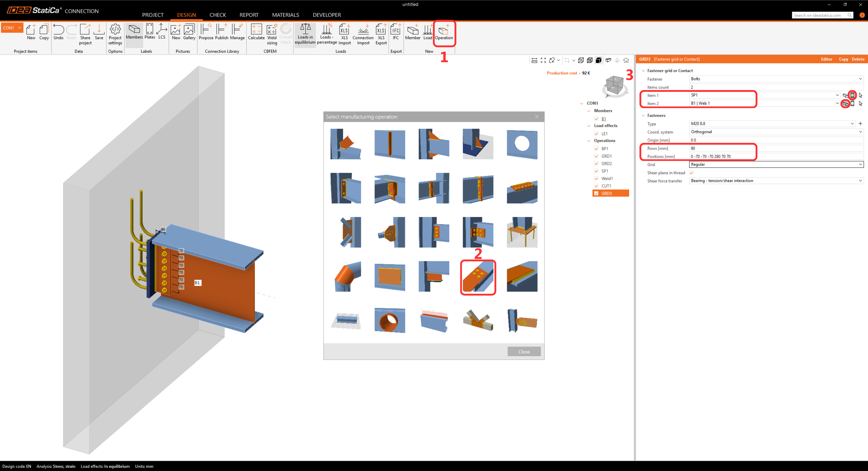Open the Grid Regular dropdown
The height and width of the screenshot is (471, 868).
[860, 164]
